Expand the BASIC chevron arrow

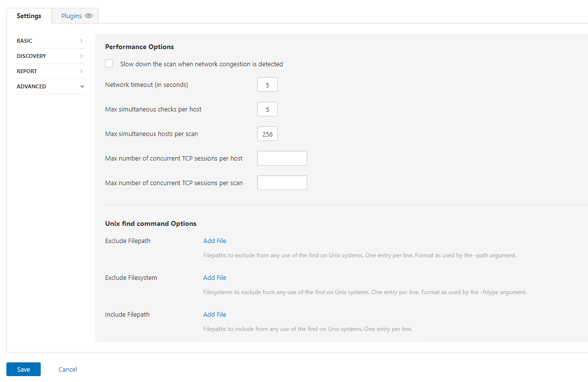[x=81, y=41]
